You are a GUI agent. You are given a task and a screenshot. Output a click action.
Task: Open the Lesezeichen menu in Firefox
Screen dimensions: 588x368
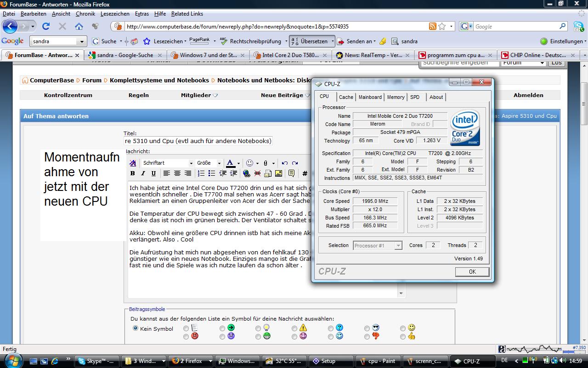coord(114,14)
